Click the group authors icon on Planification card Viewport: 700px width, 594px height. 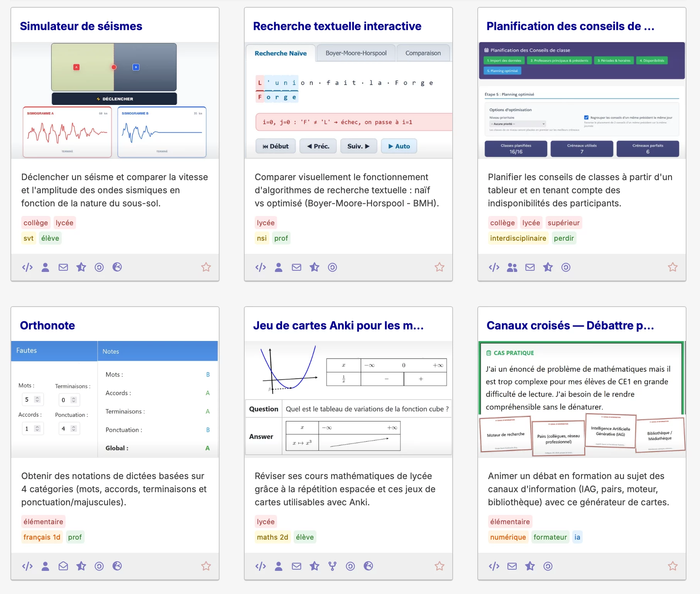[x=512, y=267]
